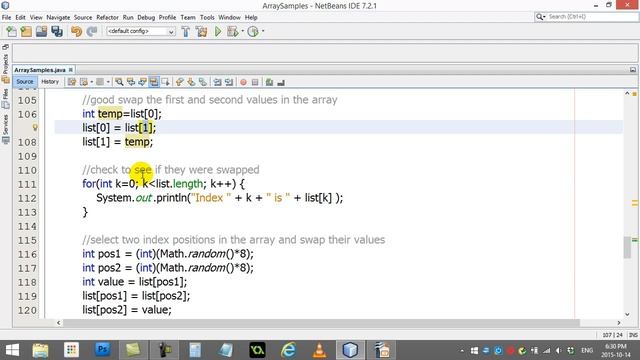Close the ArraySamples.java tab
Image resolution: width=640 pixels, height=360 pixels.
click(x=71, y=70)
